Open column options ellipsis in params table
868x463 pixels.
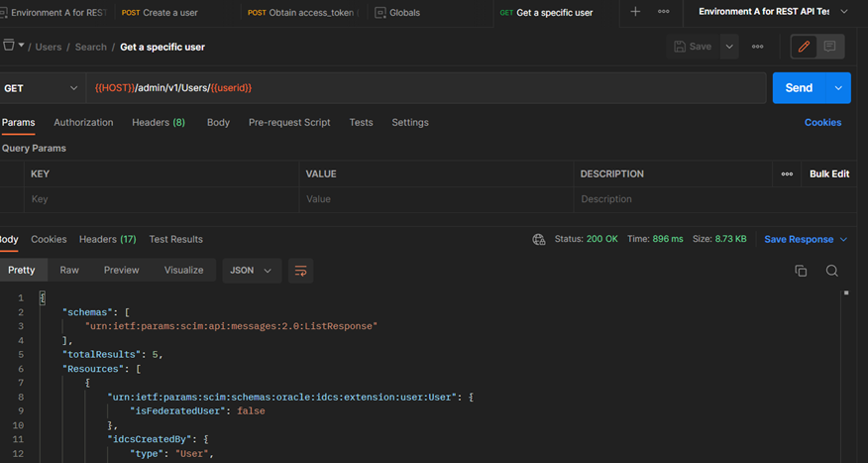click(x=787, y=174)
